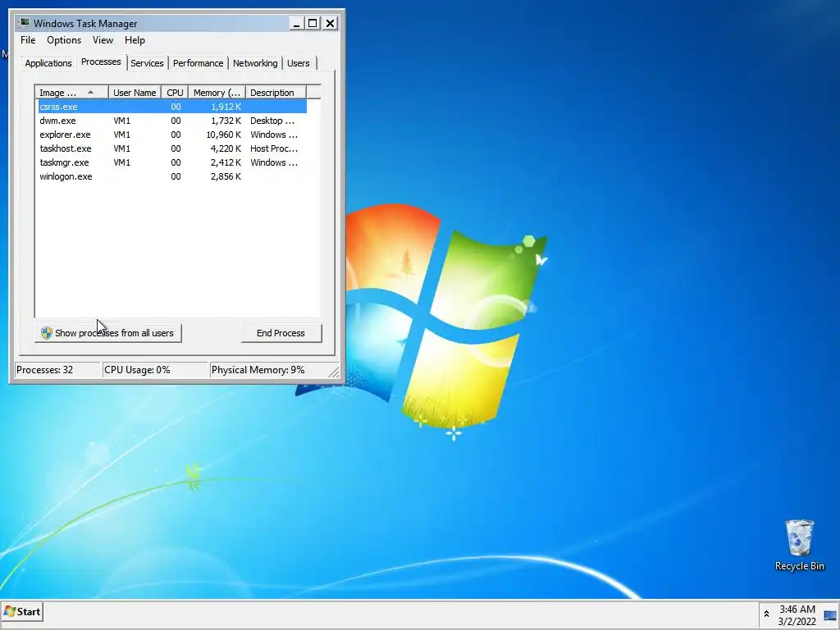Click Physical Memory: 9% status
The image size is (840, 630).
268,370
